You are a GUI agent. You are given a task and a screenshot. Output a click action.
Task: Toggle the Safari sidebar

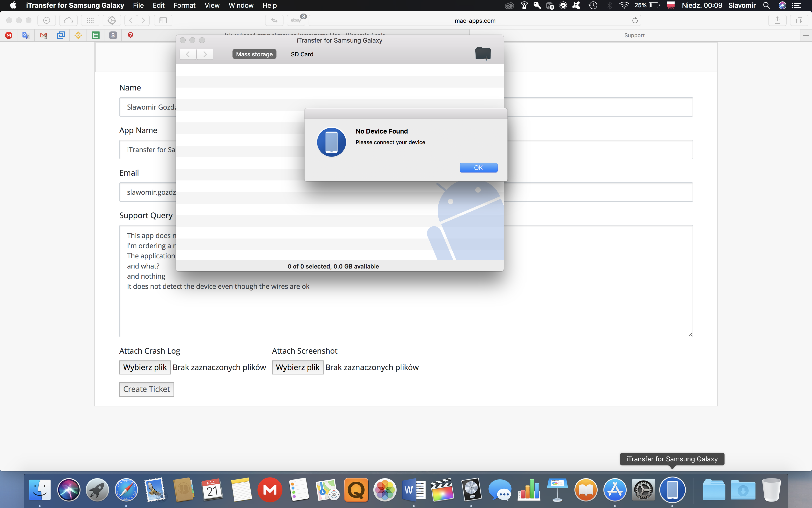[x=163, y=21]
